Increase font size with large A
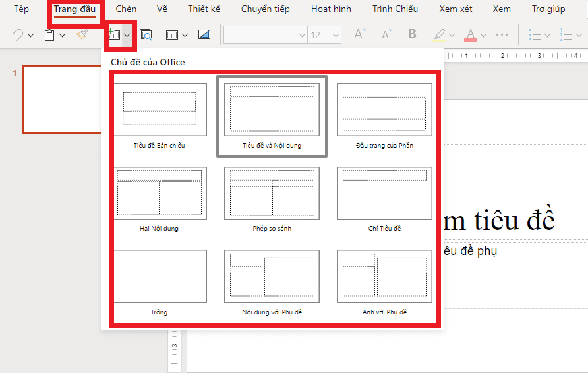588x373 pixels. click(360, 34)
